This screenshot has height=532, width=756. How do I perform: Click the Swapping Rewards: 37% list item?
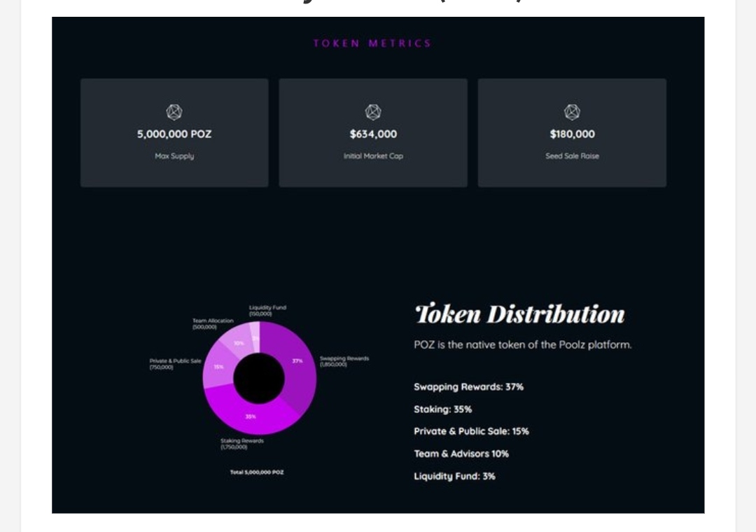pos(468,387)
